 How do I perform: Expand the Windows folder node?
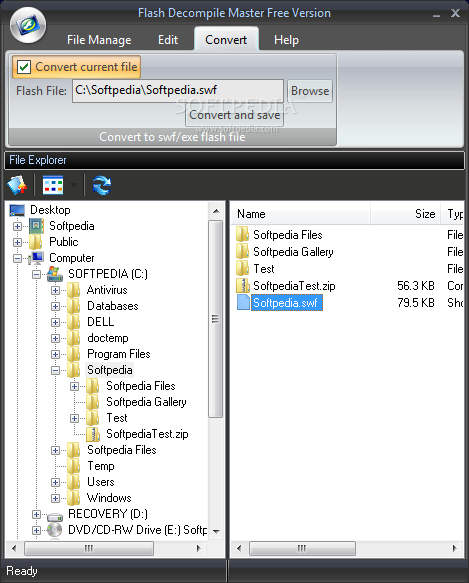click(x=55, y=498)
